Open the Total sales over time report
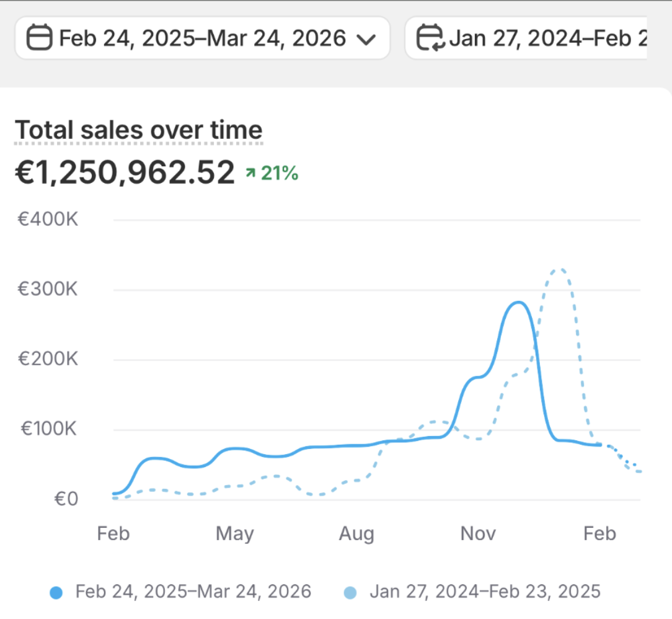Image resolution: width=672 pixels, height=619 pixels. [138, 130]
